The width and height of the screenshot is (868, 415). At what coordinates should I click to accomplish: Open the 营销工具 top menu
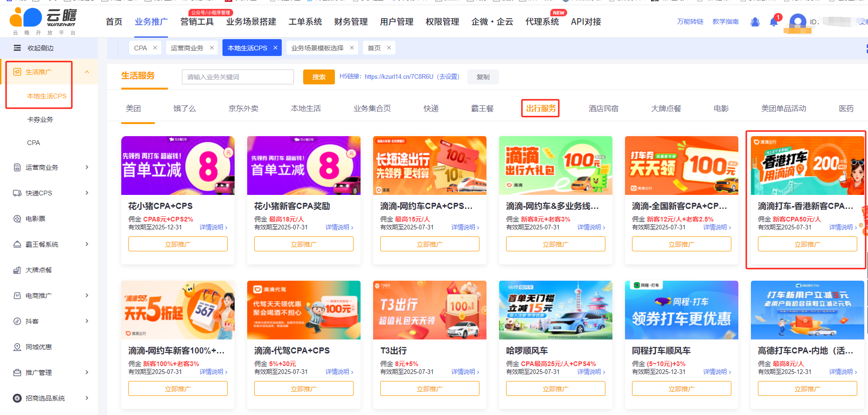pos(197,22)
